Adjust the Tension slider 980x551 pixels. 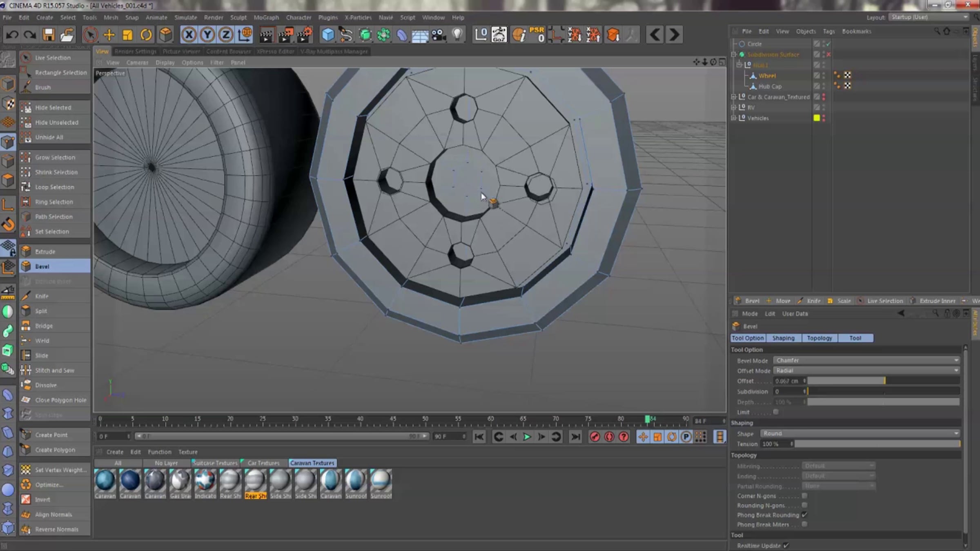(877, 444)
